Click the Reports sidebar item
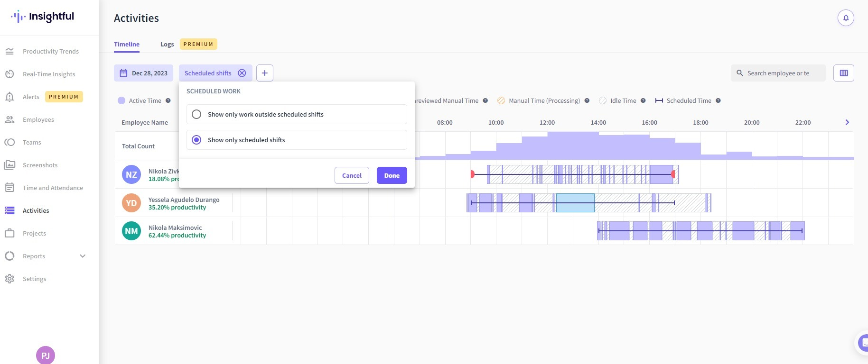The image size is (868, 364). point(34,256)
